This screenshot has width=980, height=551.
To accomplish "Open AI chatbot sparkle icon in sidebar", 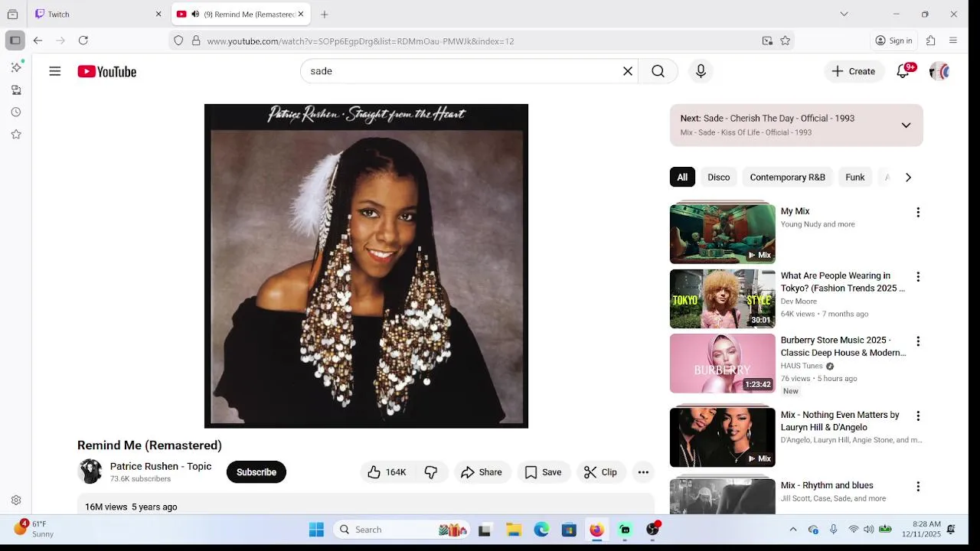I will pos(16,67).
